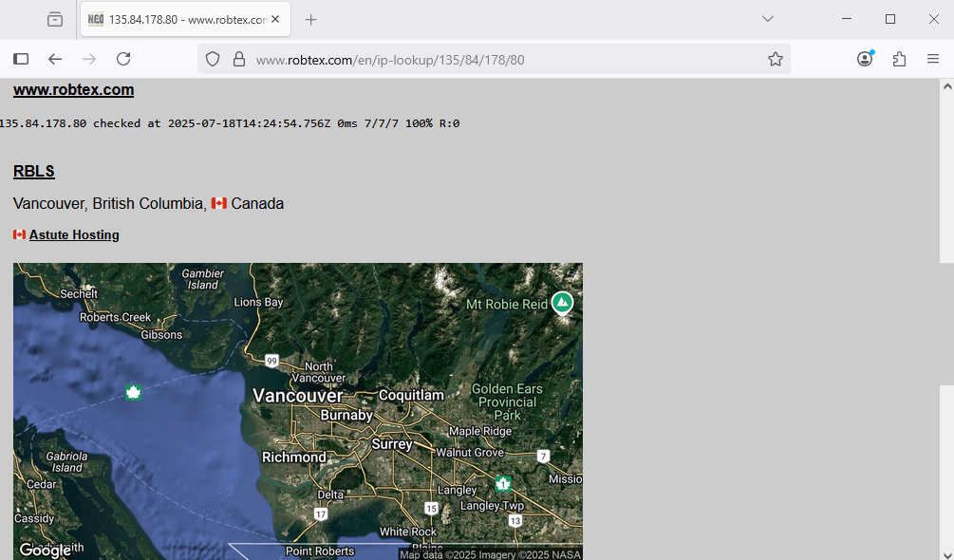Close the 135.84.178.80 robtex tab

coord(275,19)
